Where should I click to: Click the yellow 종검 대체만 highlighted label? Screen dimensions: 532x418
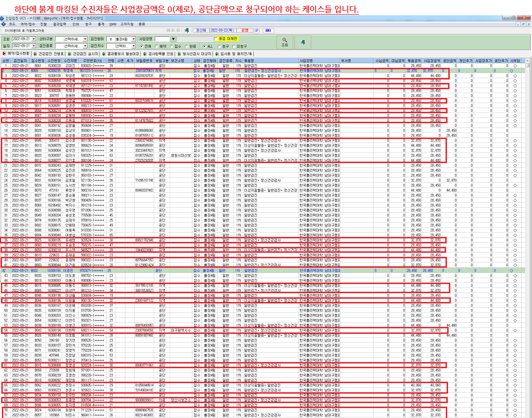click(228, 39)
